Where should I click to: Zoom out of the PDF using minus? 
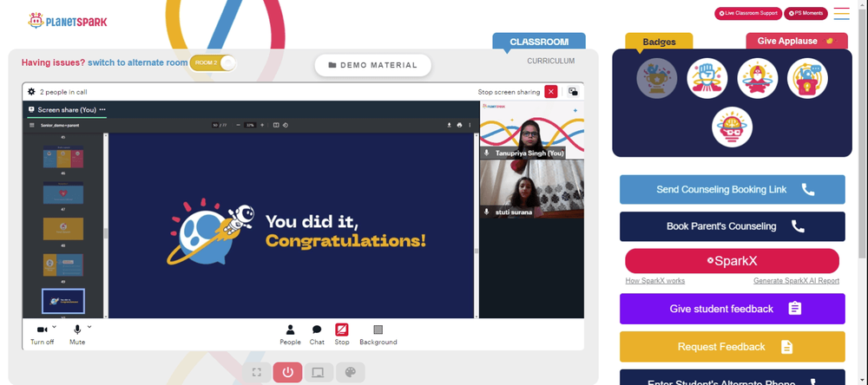tap(238, 125)
